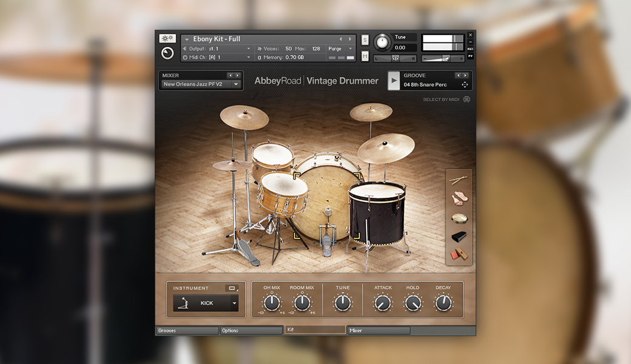Adjust the DECAY knob
The height and width of the screenshot is (364, 631).
[443, 303]
